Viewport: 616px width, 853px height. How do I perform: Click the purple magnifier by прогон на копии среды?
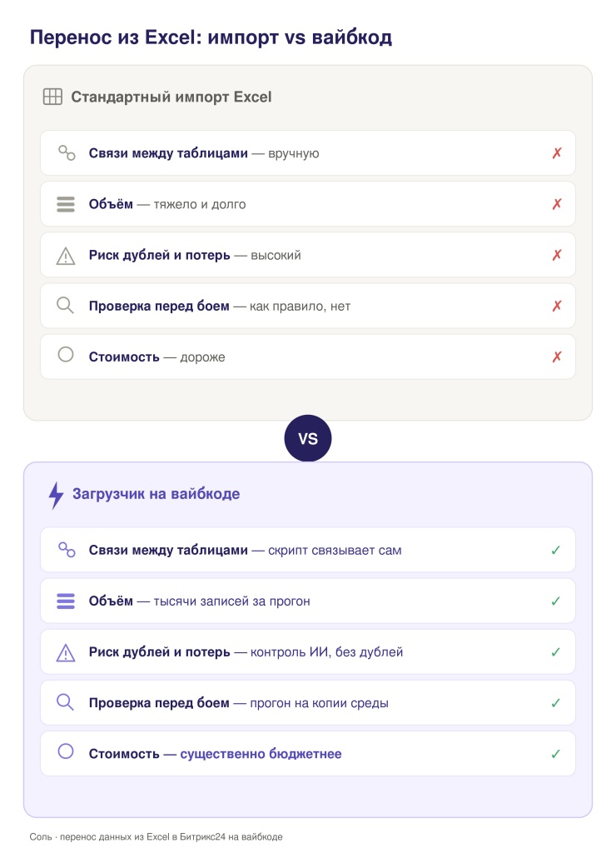click(x=65, y=701)
